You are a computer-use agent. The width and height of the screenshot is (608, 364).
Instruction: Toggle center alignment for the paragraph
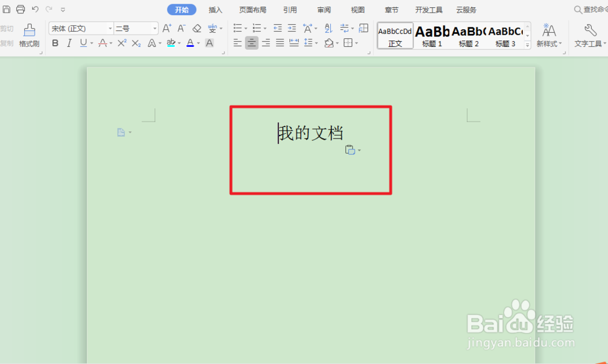click(252, 43)
